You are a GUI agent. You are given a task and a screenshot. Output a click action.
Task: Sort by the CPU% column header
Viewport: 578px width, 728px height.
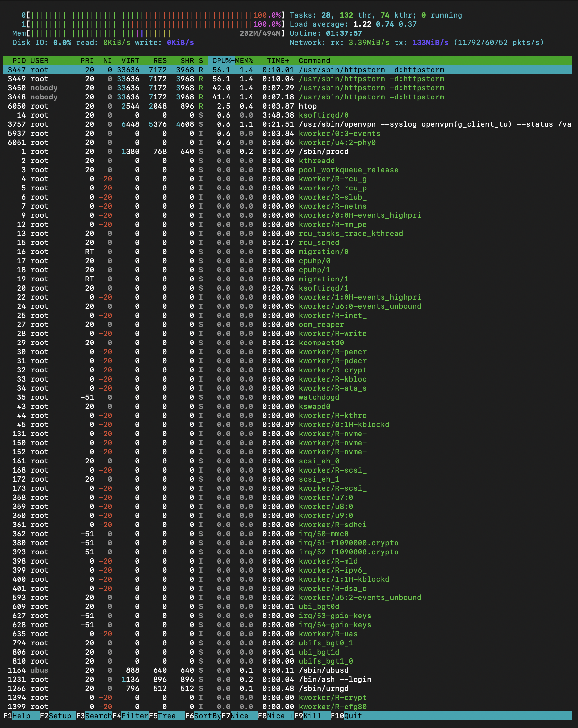[221, 61]
